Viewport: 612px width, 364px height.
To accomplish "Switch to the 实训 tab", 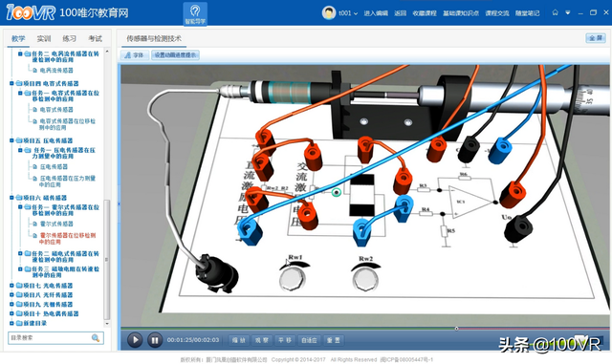I will 44,38.
